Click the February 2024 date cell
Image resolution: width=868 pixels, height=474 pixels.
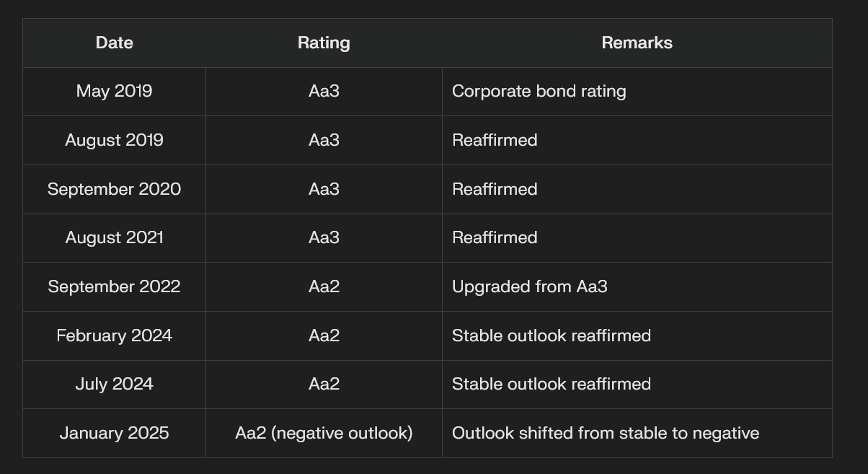114,335
